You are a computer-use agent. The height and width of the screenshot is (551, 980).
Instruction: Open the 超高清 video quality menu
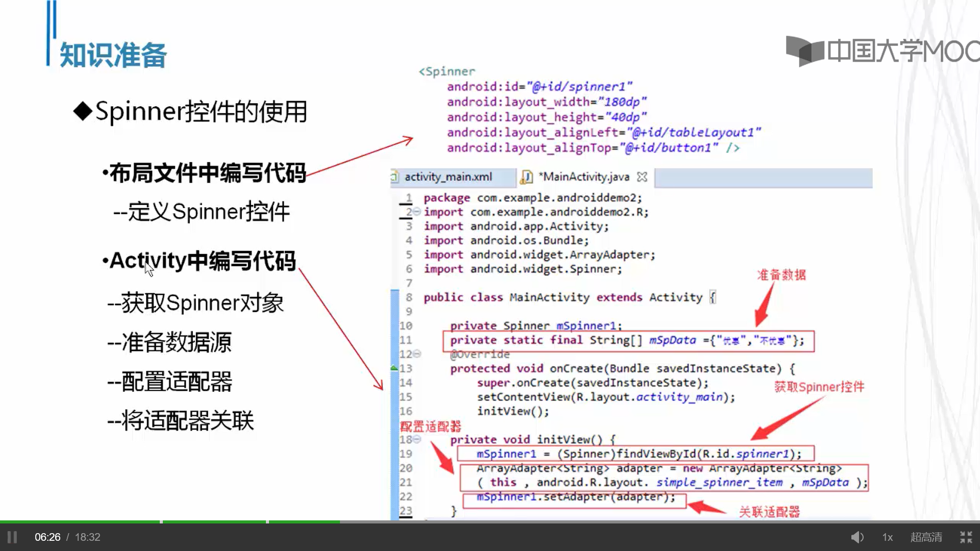[926, 537]
